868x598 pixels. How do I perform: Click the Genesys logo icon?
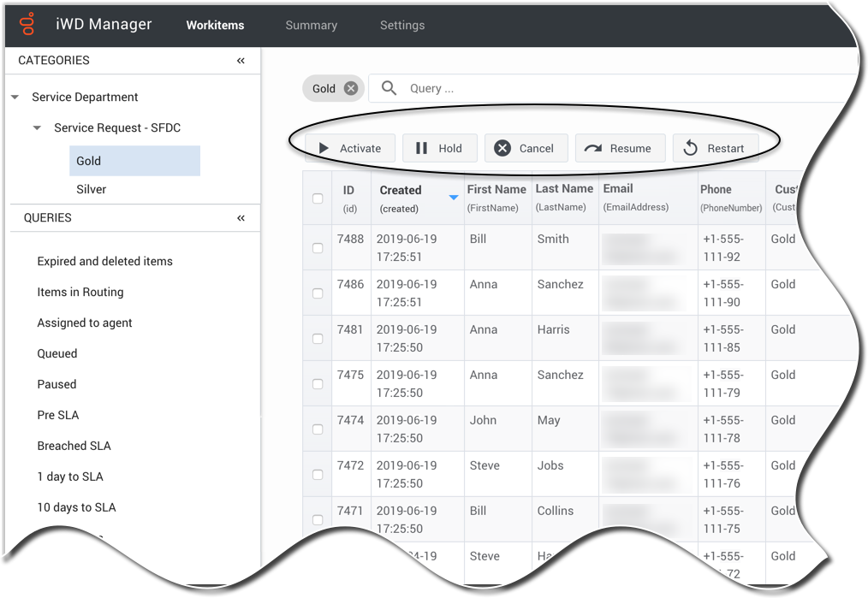(x=28, y=24)
